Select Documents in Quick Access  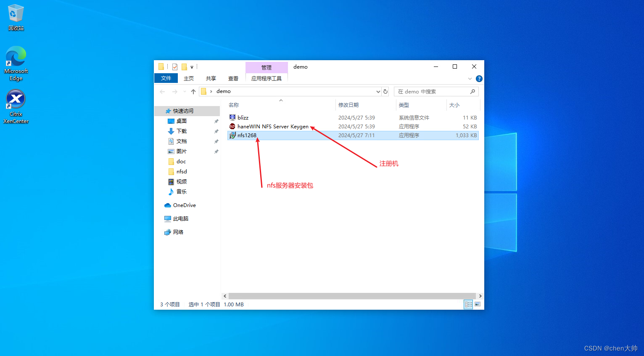pos(182,141)
